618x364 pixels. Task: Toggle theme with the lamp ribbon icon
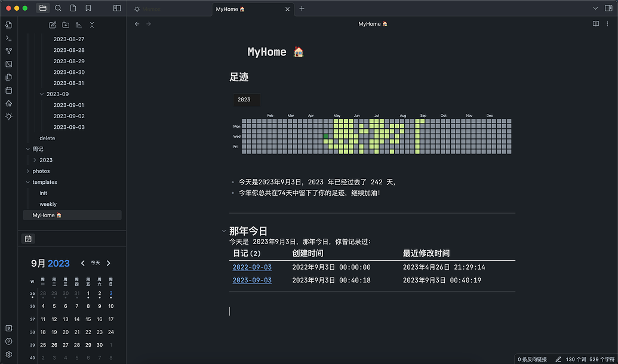(x=8, y=116)
